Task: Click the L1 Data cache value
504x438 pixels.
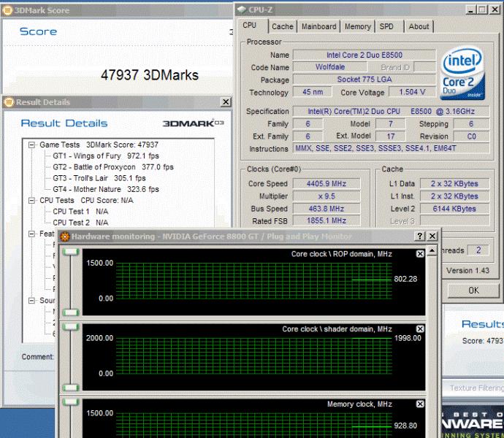Action: coord(454,183)
